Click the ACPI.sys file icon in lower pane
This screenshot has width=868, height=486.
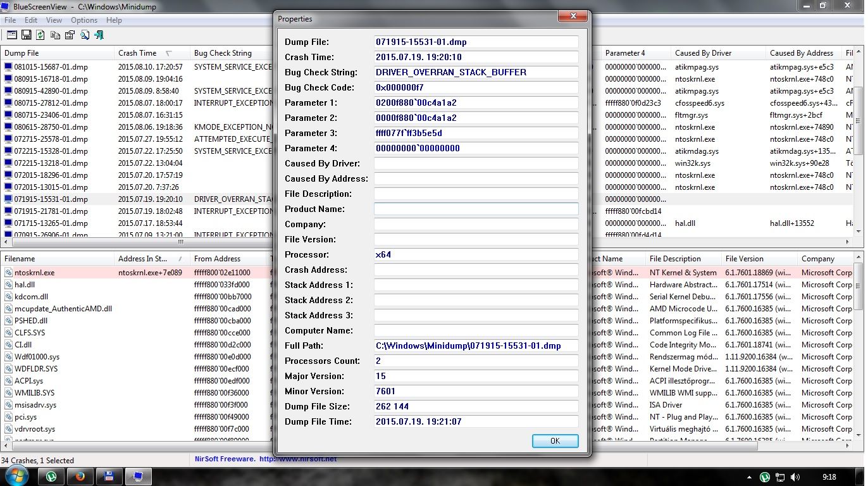pyautogui.click(x=8, y=381)
